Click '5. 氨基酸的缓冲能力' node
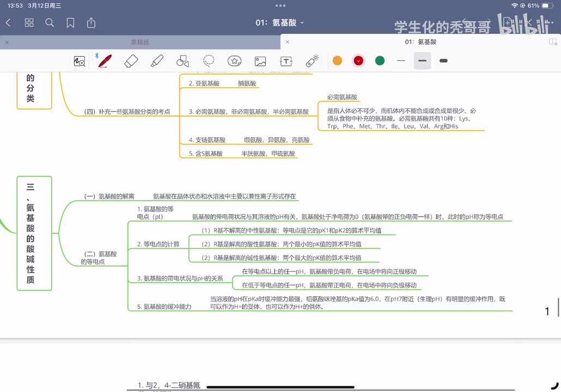Viewport: 561px width, 392px height. click(x=164, y=307)
